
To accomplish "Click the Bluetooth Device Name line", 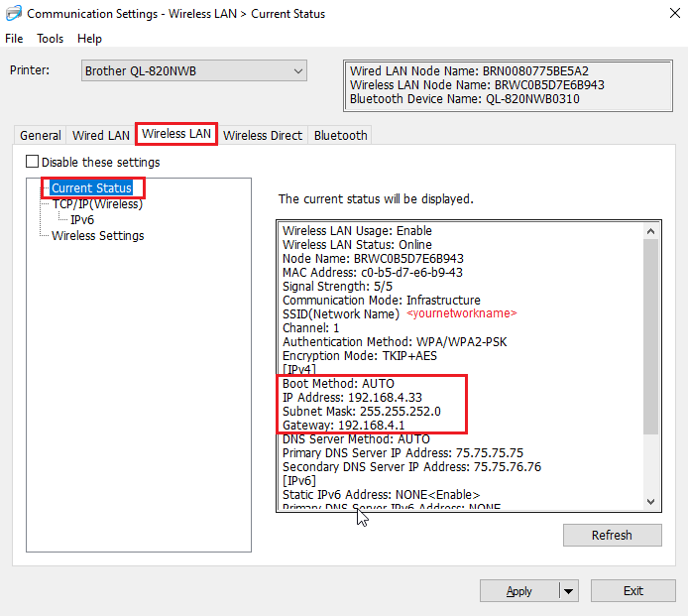I will (464, 99).
